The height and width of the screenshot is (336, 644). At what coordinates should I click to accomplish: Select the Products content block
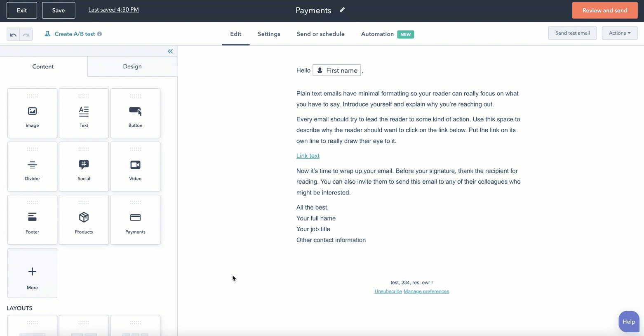(x=84, y=220)
